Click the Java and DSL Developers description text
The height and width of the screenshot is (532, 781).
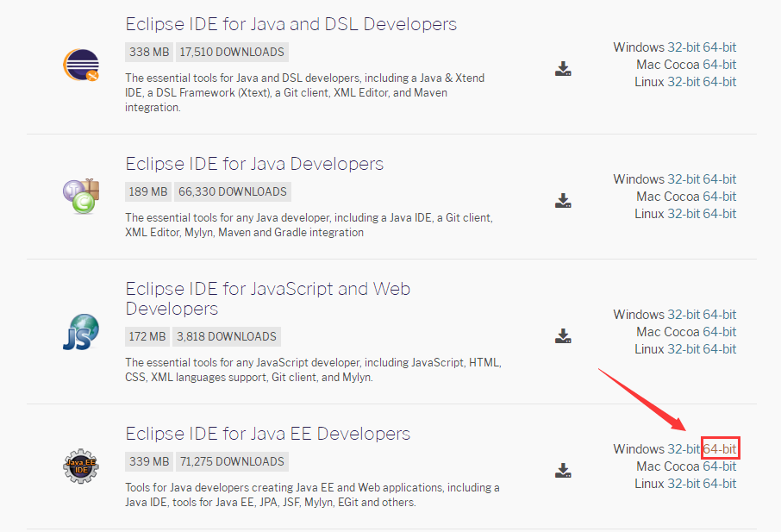coord(305,92)
